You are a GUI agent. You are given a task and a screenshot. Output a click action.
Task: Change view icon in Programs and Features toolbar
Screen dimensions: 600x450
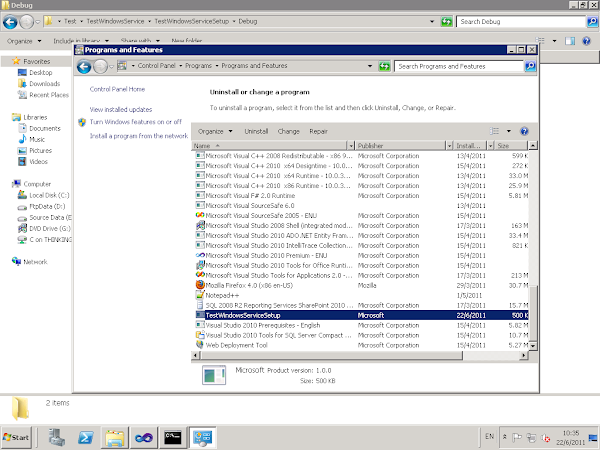tap(494, 131)
